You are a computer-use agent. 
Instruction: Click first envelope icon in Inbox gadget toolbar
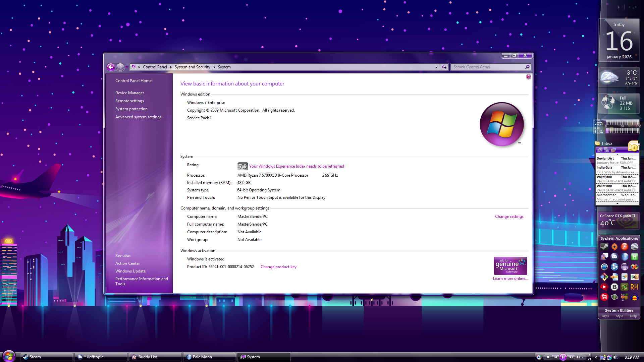point(600,150)
